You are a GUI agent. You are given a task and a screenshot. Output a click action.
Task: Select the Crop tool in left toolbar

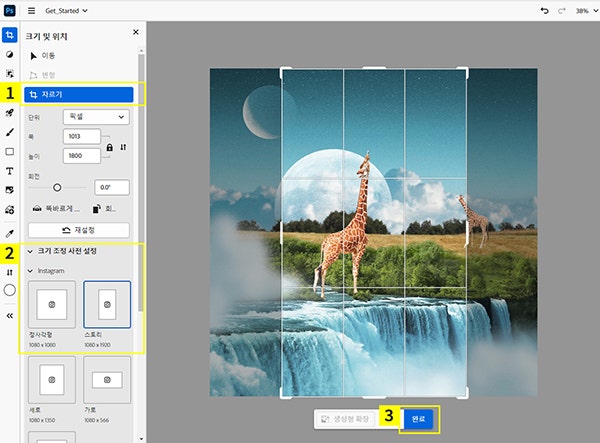pyautogui.click(x=10, y=34)
